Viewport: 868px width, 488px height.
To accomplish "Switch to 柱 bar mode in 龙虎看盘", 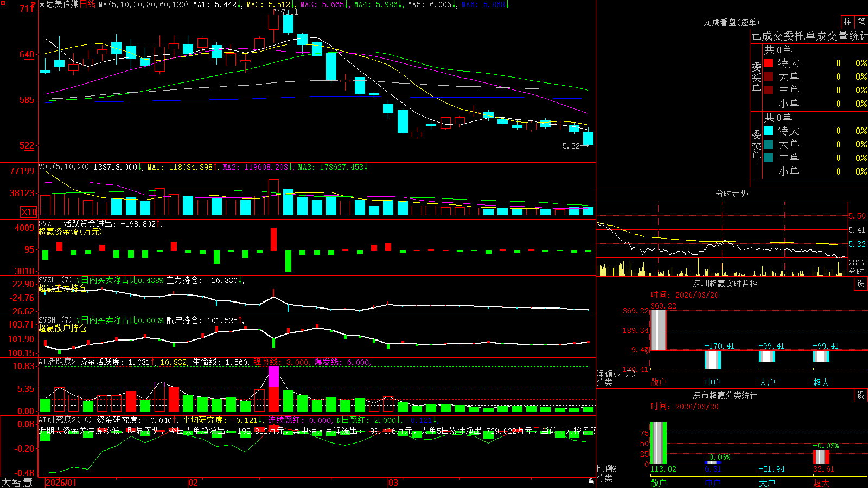I will coord(847,22).
